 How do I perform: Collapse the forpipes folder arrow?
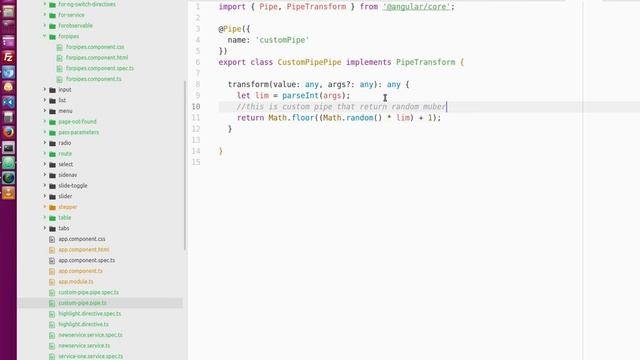[x=44, y=36]
